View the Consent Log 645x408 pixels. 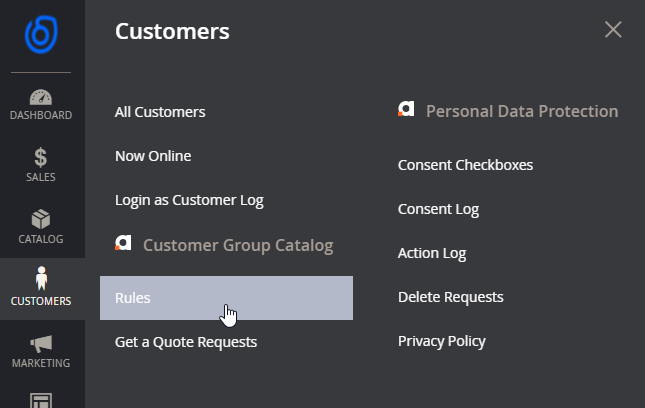pos(438,209)
